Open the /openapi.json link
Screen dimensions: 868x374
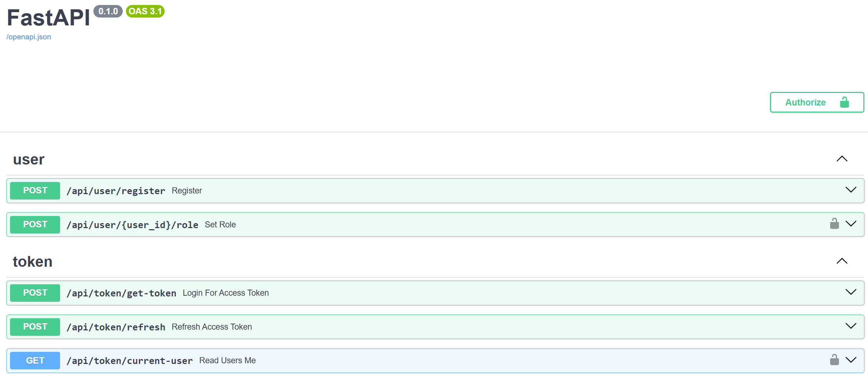(29, 37)
